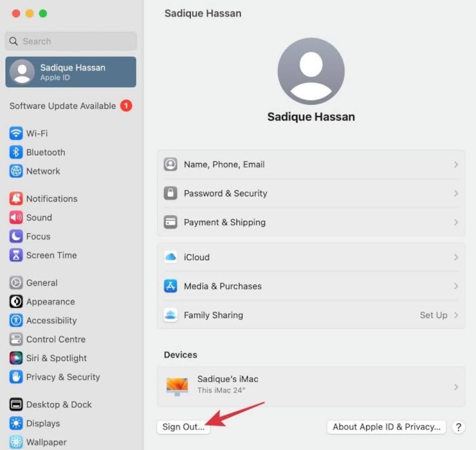Expand Password & Security row chevron
This screenshot has height=450, width=476.
tap(456, 193)
